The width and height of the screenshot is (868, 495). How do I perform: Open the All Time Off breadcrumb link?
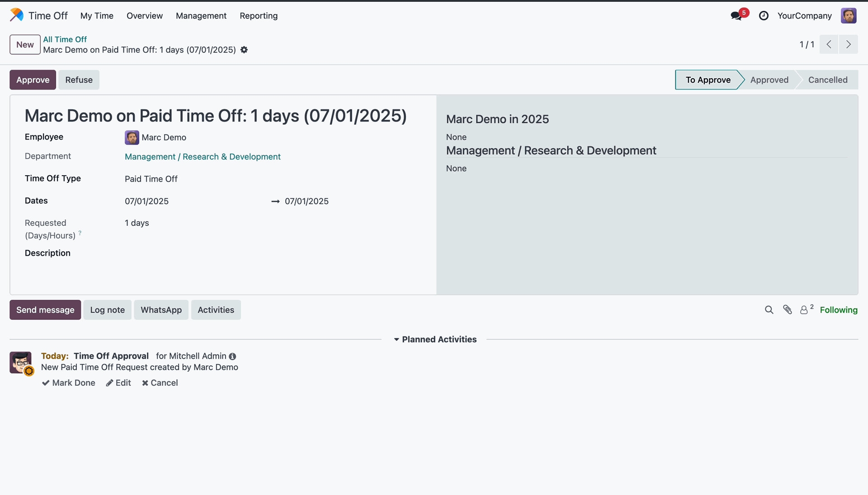click(65, 39)
